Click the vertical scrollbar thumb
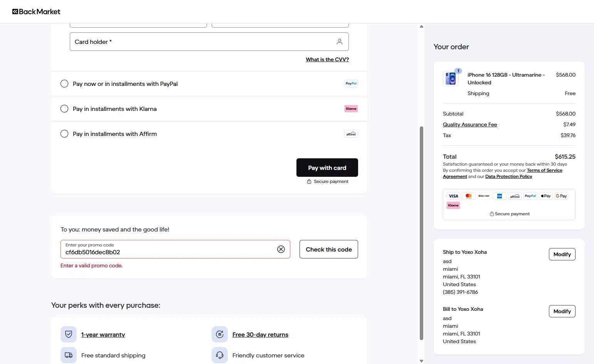Viewport: 594px width, 364px height. [x=421, y=233]
